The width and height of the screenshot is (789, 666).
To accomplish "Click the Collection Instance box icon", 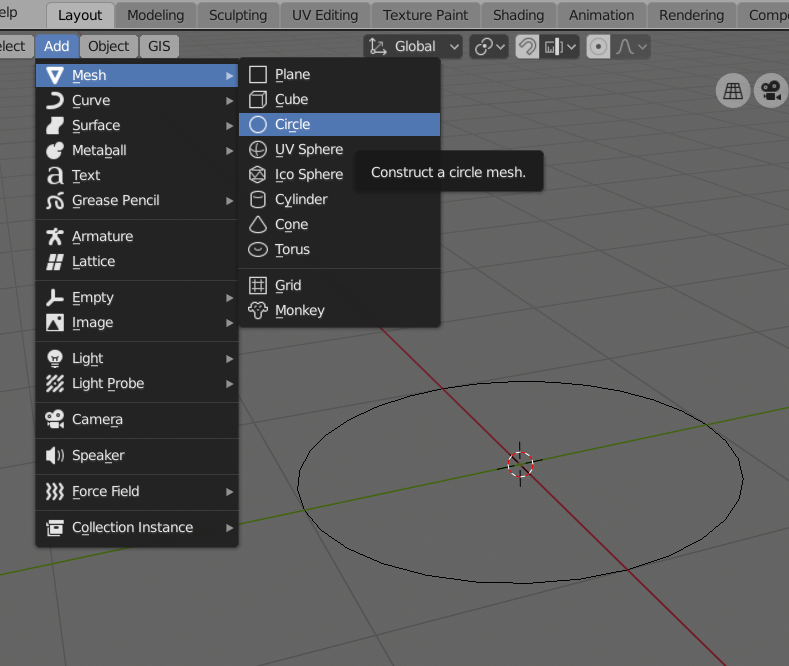I will [55, 528].
